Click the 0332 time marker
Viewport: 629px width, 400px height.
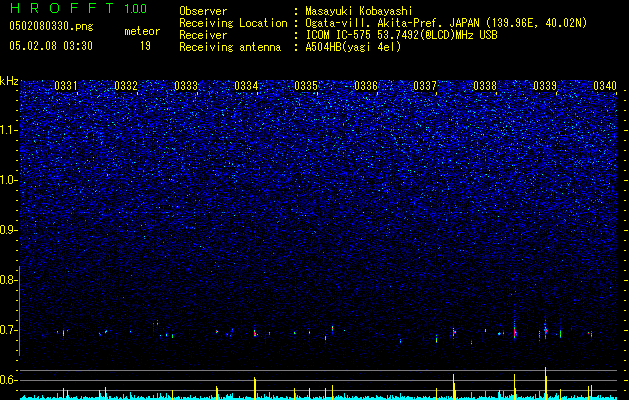[126, 86]
